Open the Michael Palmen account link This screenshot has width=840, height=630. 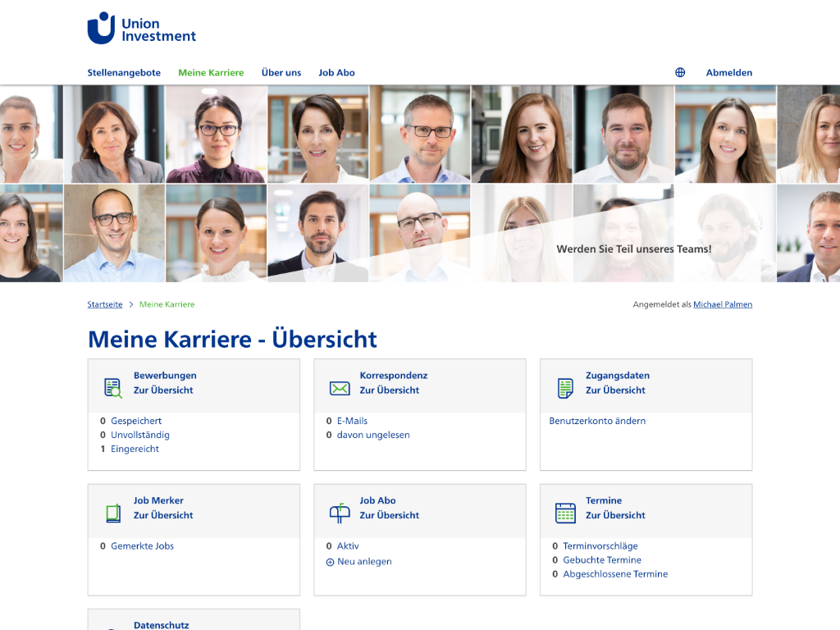coord(722,304)
